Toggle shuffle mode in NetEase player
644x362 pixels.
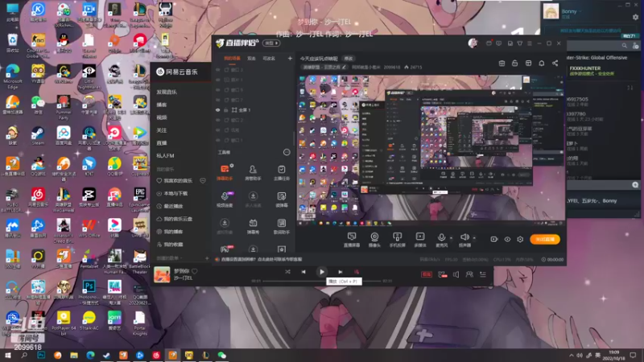287,272
